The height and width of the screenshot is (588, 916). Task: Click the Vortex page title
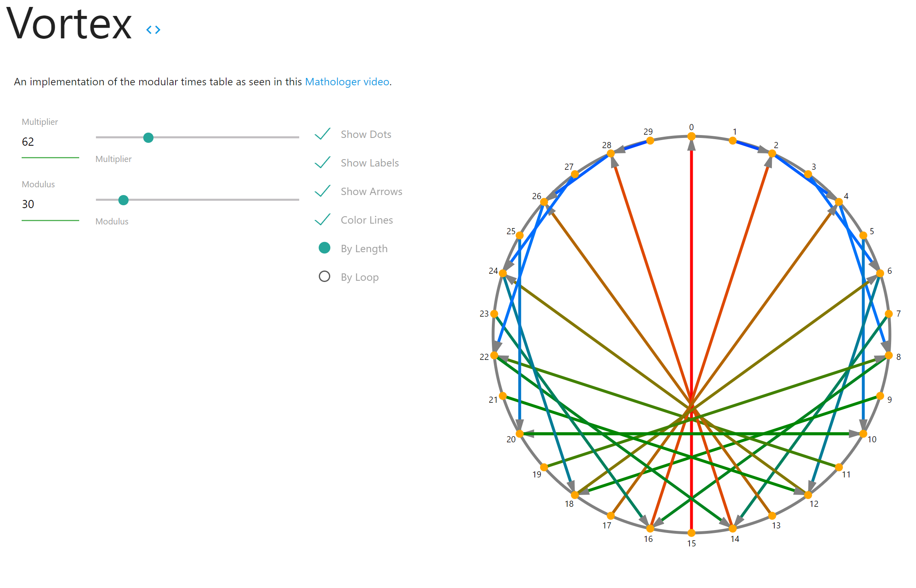(x=69, y=24)
